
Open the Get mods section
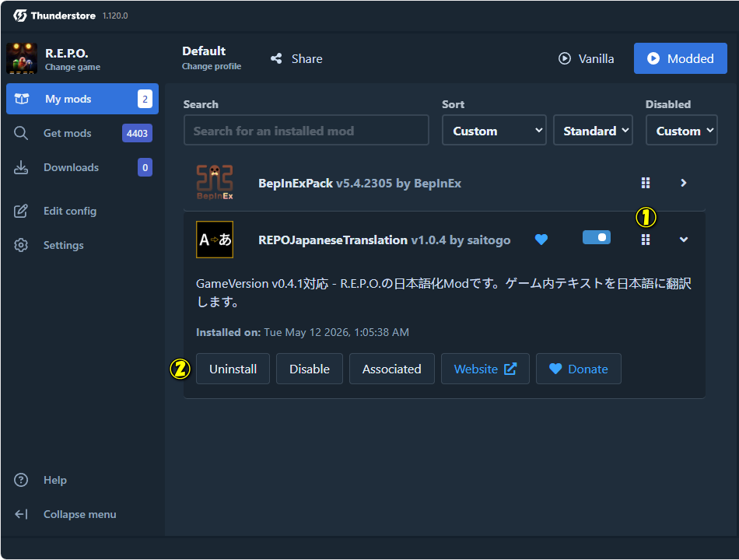tap(82, 134)
